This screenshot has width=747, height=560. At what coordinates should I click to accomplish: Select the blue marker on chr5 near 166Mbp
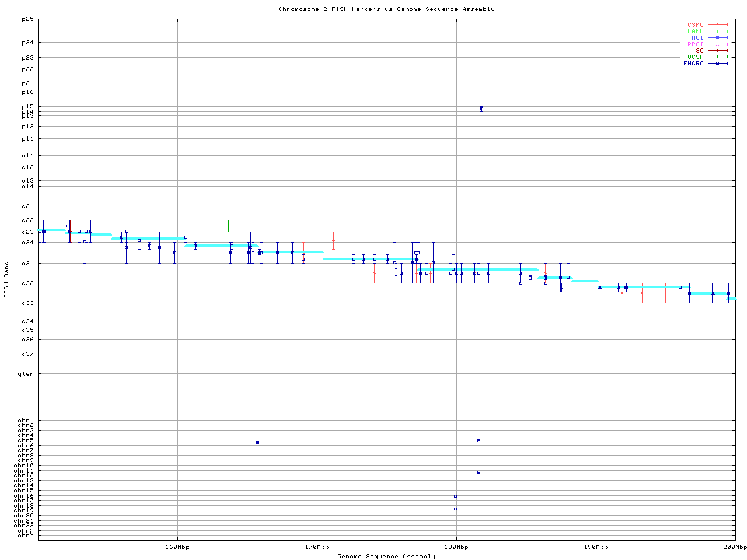pyautogui.click(x=257, y=442)
